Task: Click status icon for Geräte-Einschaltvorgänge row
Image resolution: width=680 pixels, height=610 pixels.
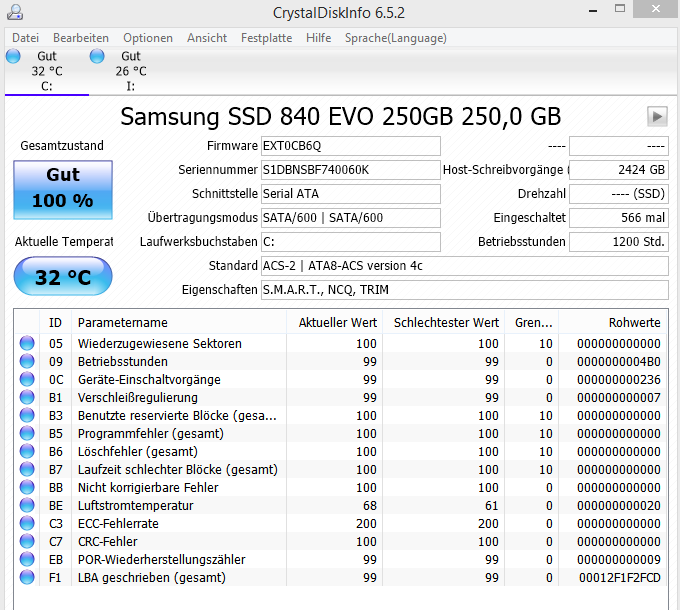Action: (27, 379)
